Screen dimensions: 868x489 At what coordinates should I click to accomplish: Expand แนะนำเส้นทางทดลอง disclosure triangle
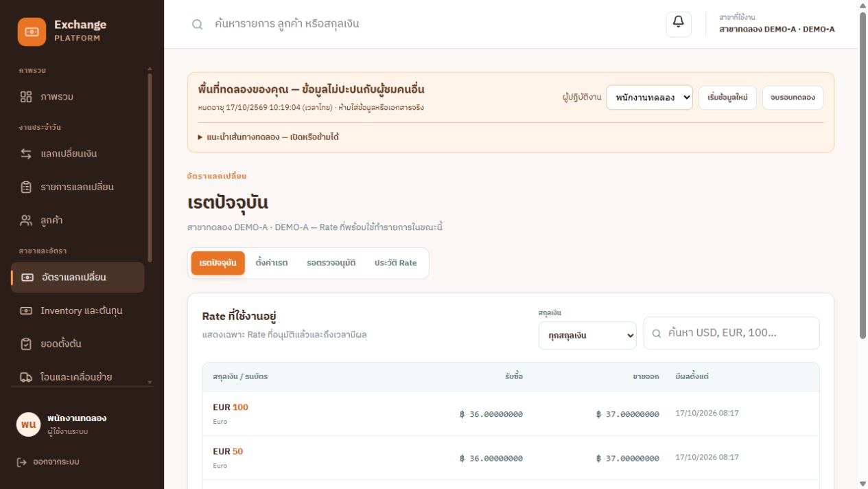pos(200,137)
